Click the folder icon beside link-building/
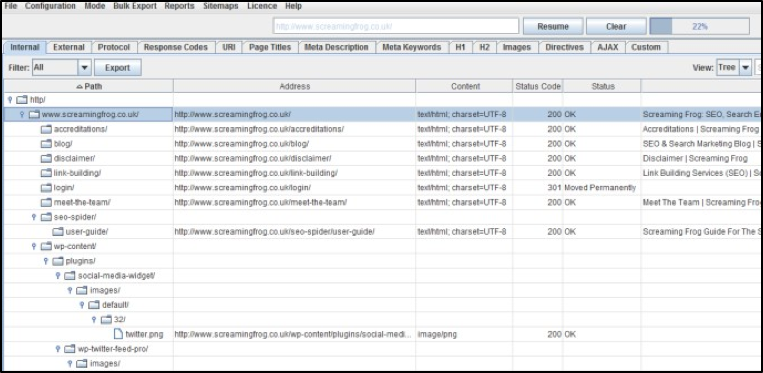The image size is (763, 373). pos(46,173)
